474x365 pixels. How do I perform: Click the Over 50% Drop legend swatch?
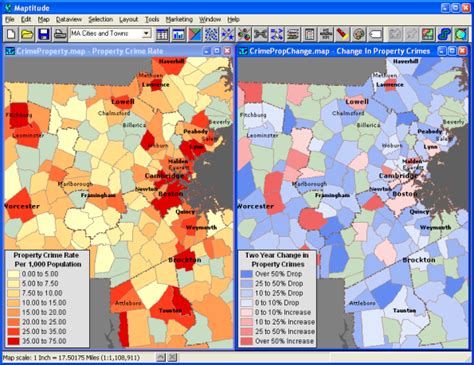pos(247,274)
